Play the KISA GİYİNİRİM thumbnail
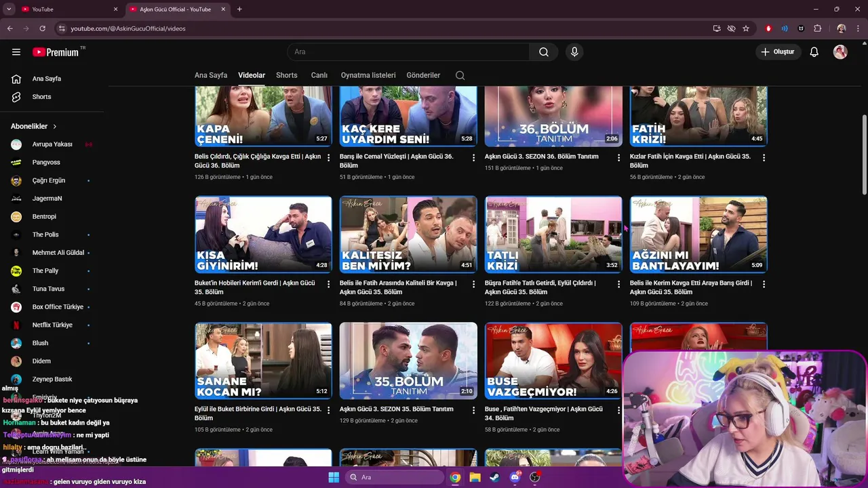868x488 pixels. coord(263,235)
